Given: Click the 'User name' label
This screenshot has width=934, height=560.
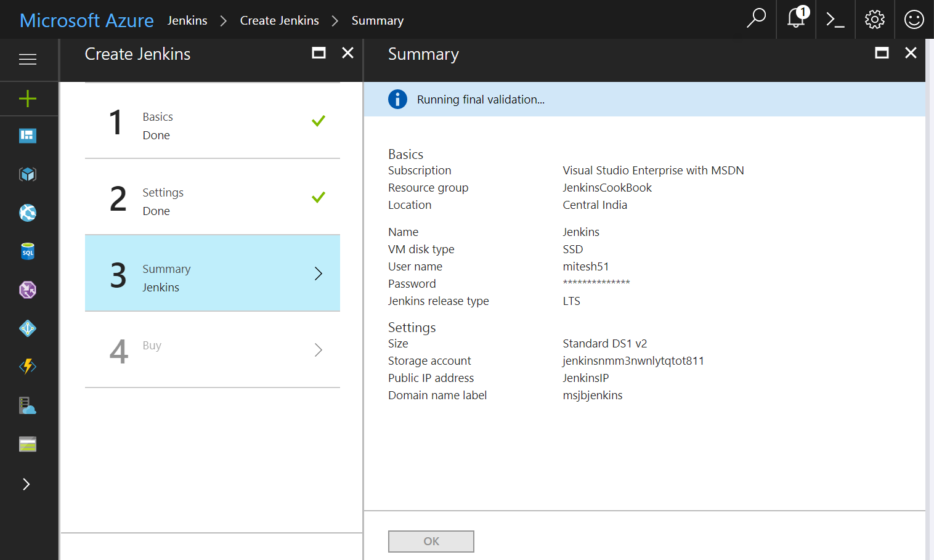Looking at the screenshot, I should pos(415,266).
